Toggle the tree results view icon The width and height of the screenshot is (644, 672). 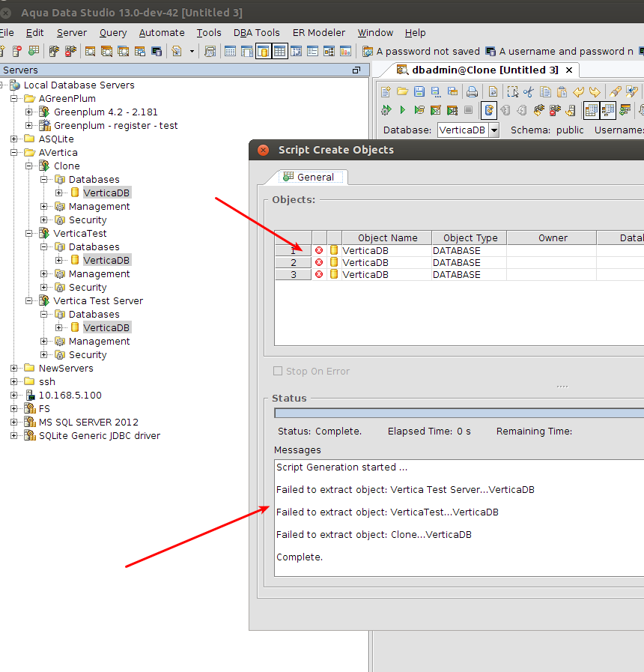click(608, 110)
